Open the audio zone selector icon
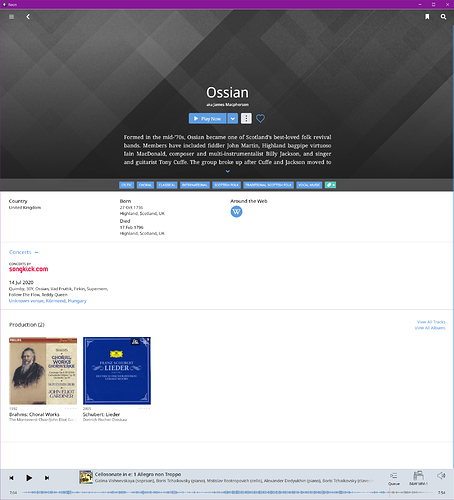Viewport: 454px width, 500px height. [x=418, y=478]
